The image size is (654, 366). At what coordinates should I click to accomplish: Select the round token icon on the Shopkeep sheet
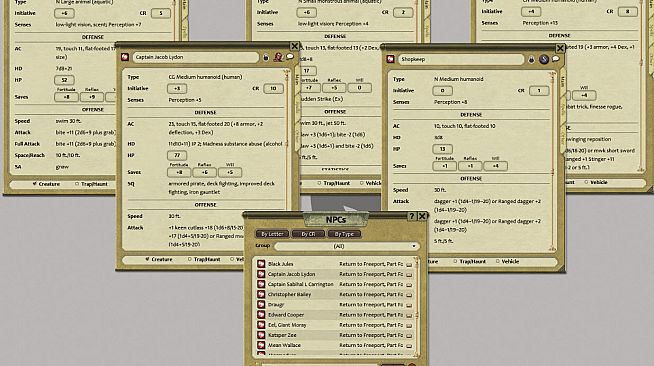[543, 59]
